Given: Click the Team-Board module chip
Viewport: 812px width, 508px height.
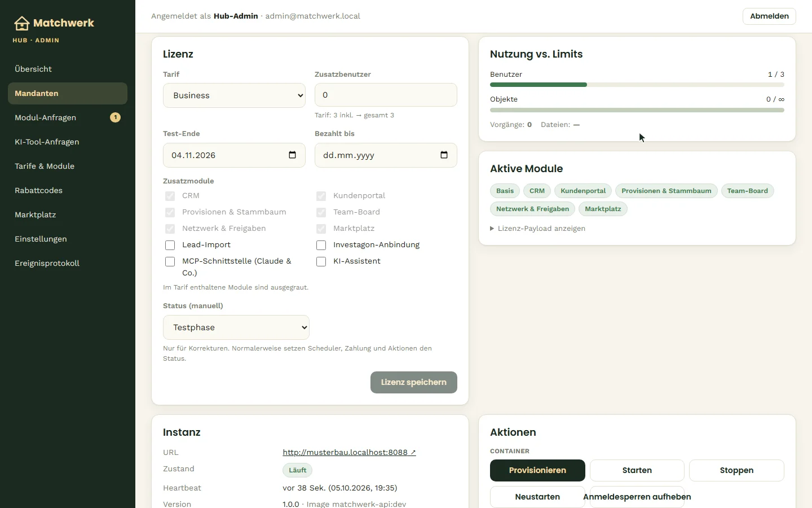Looking at the screenshot, I should pyautogui.click(x=748, y=191).
